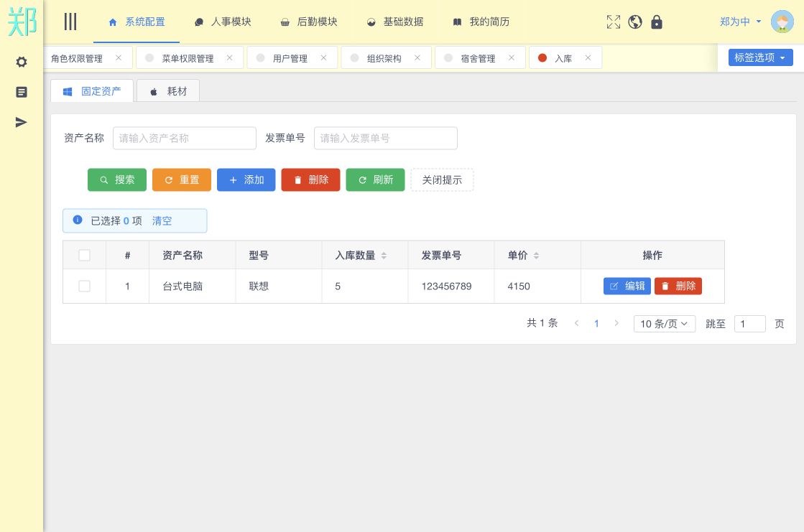The image size is (804, 532).
Task: Sort by 单价 column arrows
Action: click(536, 256)
